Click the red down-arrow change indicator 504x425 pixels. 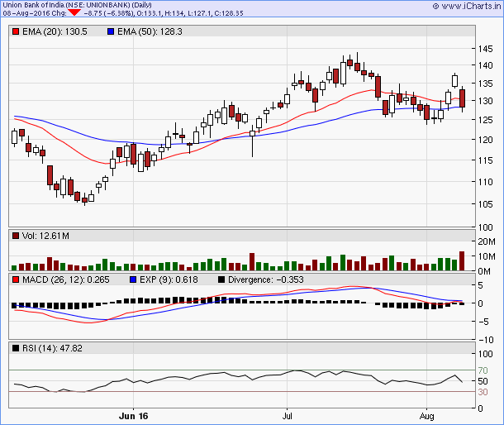[74, 12]
